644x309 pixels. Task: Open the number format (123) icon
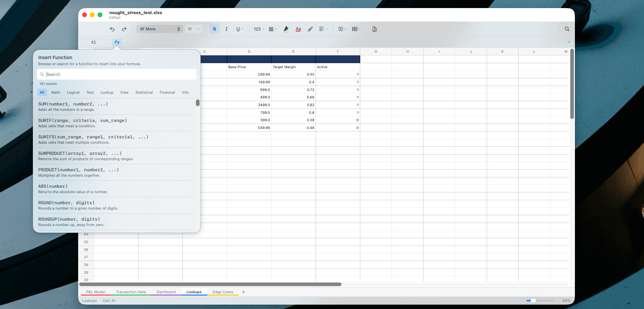click(x=257, y=29)
